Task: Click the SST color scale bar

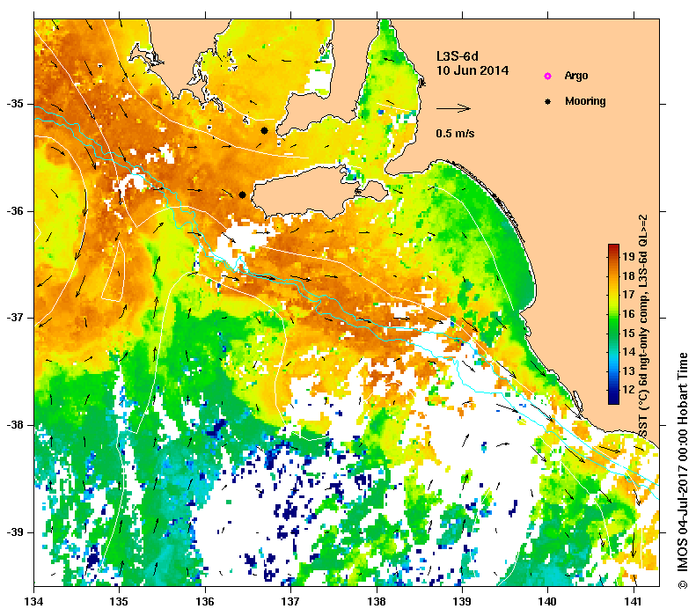Action: tap(613, 324)
